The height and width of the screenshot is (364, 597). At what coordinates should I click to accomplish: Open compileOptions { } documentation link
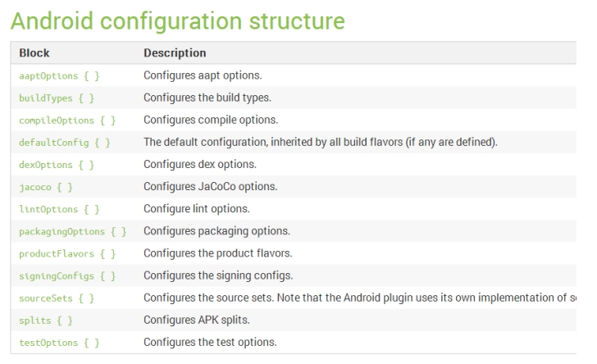coord(66,121)
